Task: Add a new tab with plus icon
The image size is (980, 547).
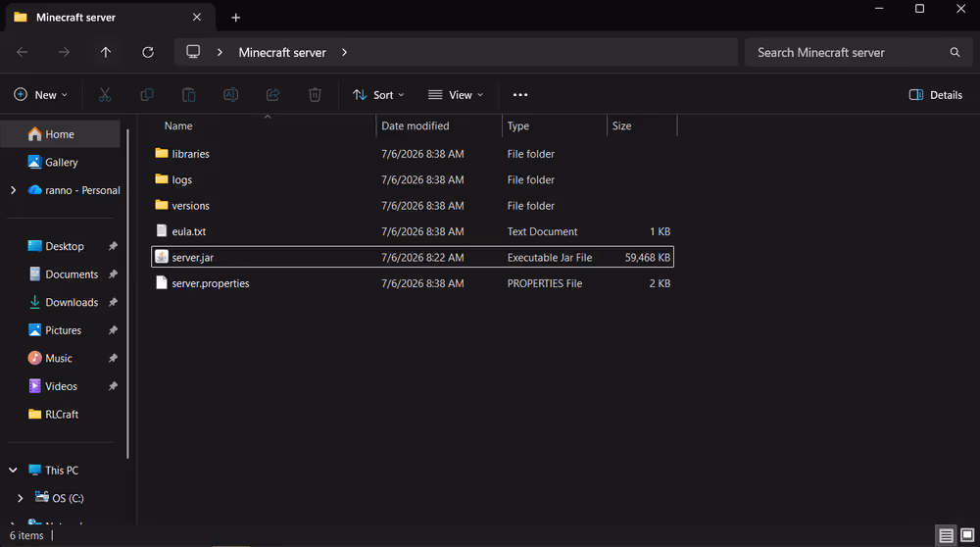Action: pos(235,18)
